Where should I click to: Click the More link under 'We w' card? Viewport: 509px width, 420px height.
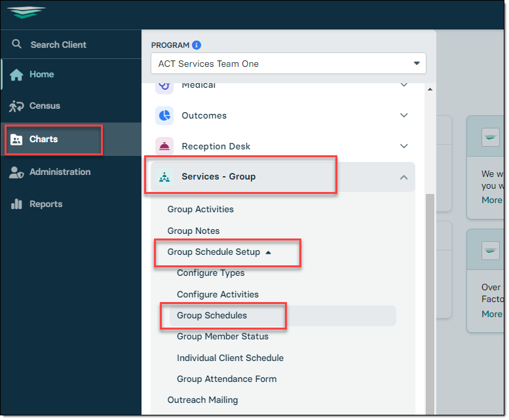tap(492, 200)
